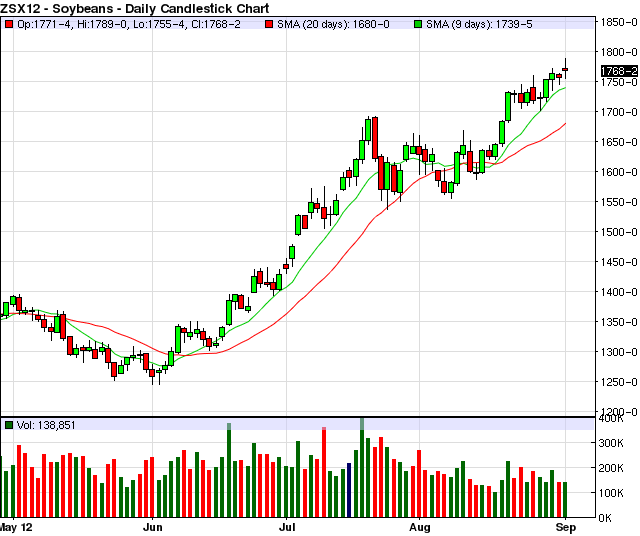The image size is (640, 536).
Task: Click the latest red candlestick near 1768
Action: click(565, 69)
